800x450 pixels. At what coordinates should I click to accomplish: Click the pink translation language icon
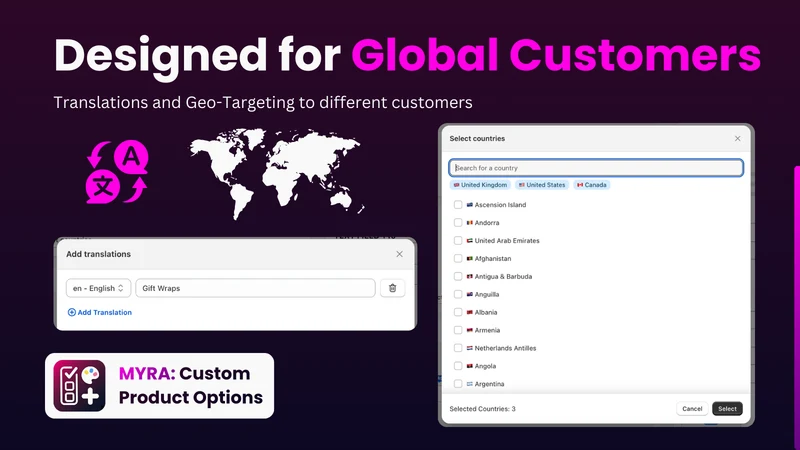click(x=117, y=172)
